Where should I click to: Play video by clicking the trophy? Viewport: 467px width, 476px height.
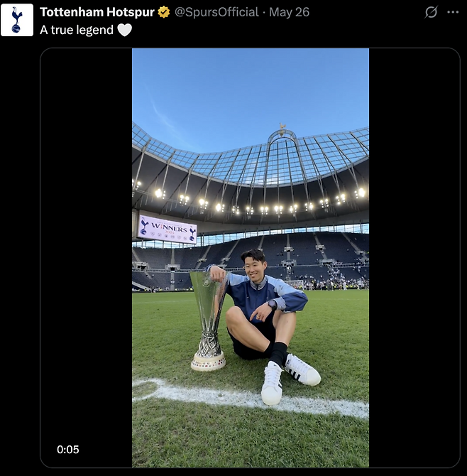pos(209,321)
